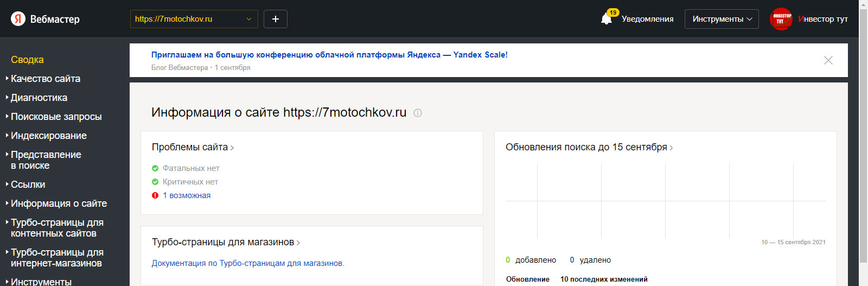The image size is (868, 286).
Task: Click red warning icon for possible problem
Action: point(155,195)
